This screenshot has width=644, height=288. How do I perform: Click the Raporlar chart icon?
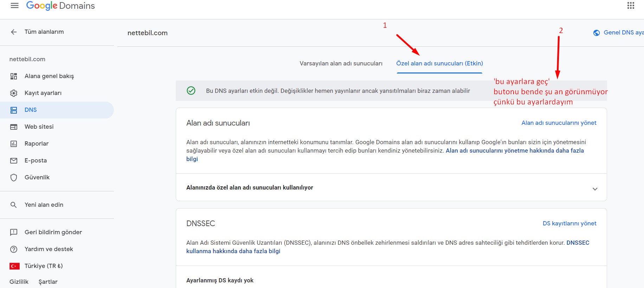pos(14,144)
